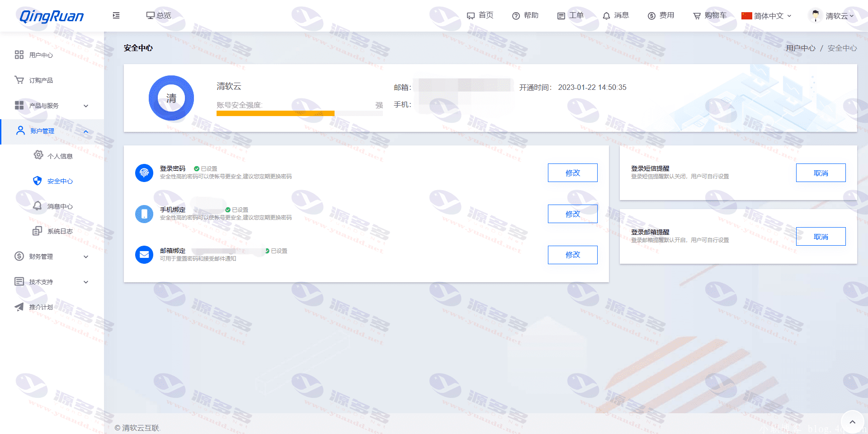Click 用户中心 breadcrumb link

pos(801,48)
